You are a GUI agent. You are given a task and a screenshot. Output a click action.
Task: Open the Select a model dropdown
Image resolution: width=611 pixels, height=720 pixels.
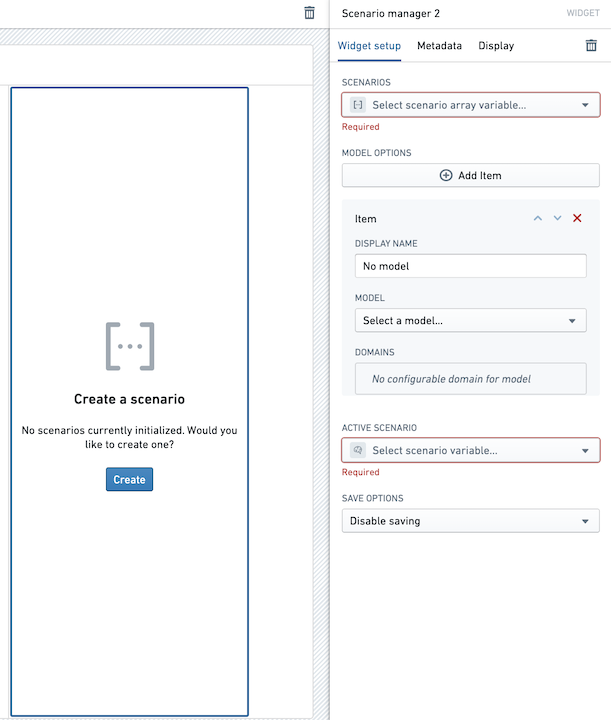click(x=471, y=321)
